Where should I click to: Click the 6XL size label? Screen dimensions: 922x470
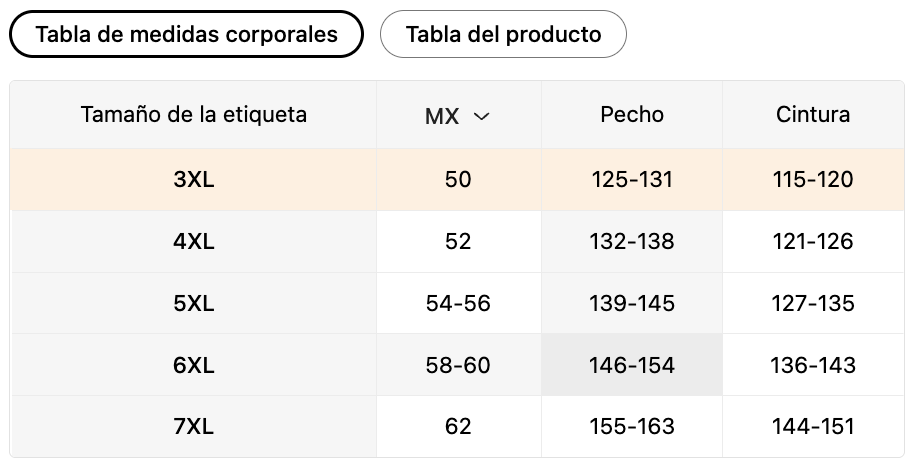pyautogui.click(x=193, y=365)
